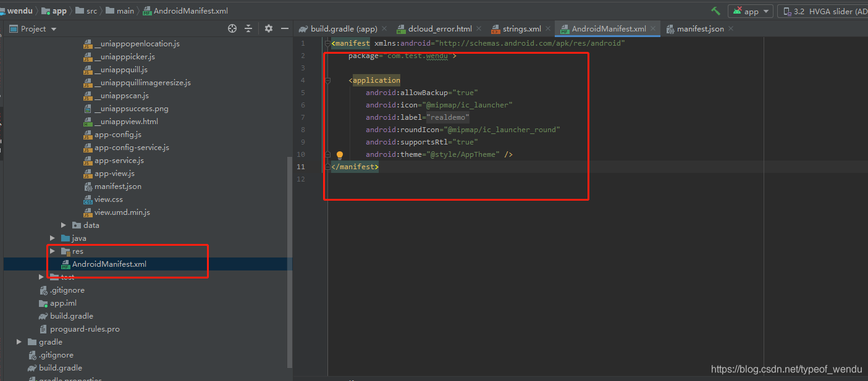
Task: Click the collapse all icon in Project panel
Action: (x=248, y=28)
